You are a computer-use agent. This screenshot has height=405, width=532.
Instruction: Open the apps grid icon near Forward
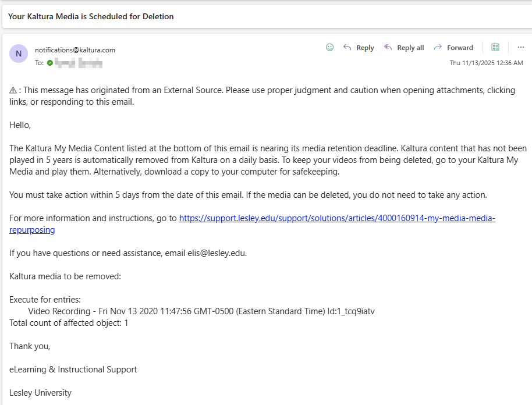pos(495,47)
